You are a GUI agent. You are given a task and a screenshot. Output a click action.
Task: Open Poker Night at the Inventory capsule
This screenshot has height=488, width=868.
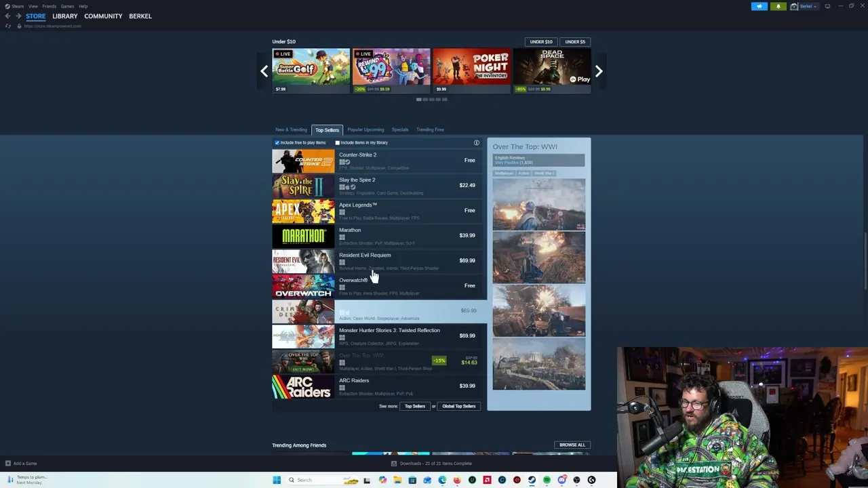point(471,70)
